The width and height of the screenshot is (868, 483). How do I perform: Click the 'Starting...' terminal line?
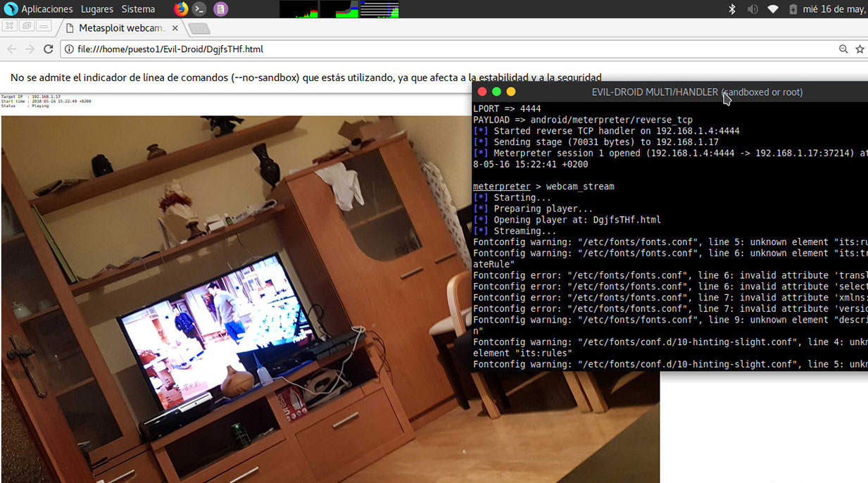click(512, 198)
